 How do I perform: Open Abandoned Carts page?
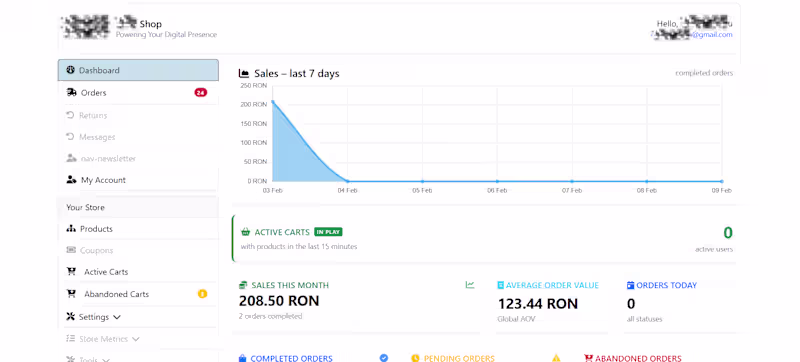138,294
